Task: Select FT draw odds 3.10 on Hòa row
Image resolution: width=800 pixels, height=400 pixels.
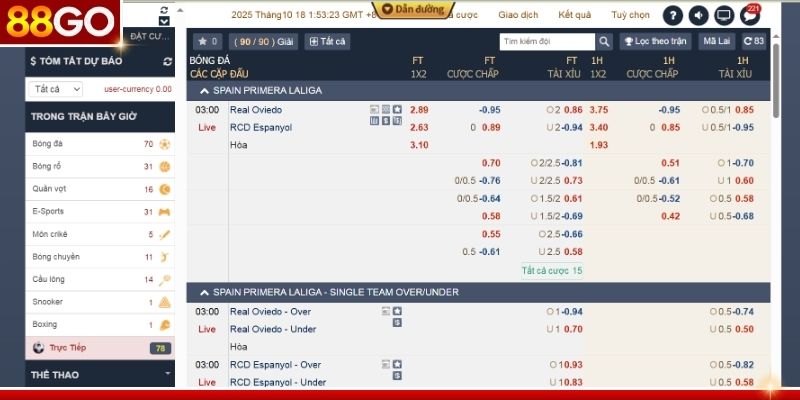Action: click(419, 145)
